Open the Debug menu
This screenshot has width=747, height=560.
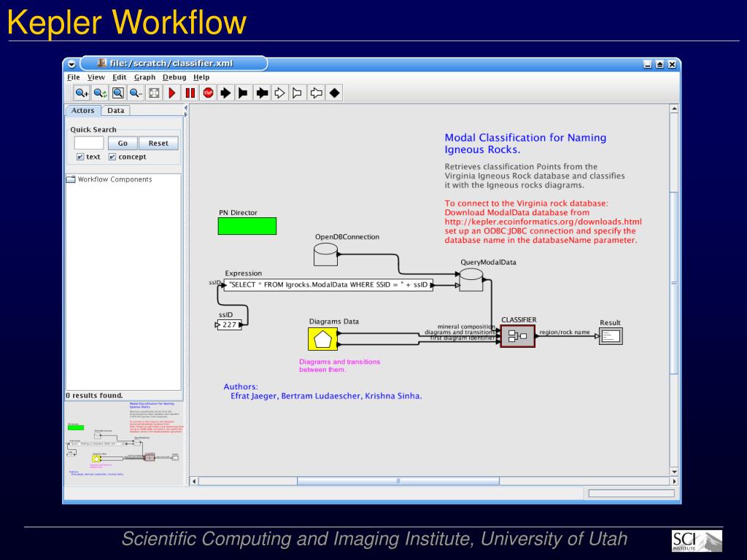click(x=174, y=77)
